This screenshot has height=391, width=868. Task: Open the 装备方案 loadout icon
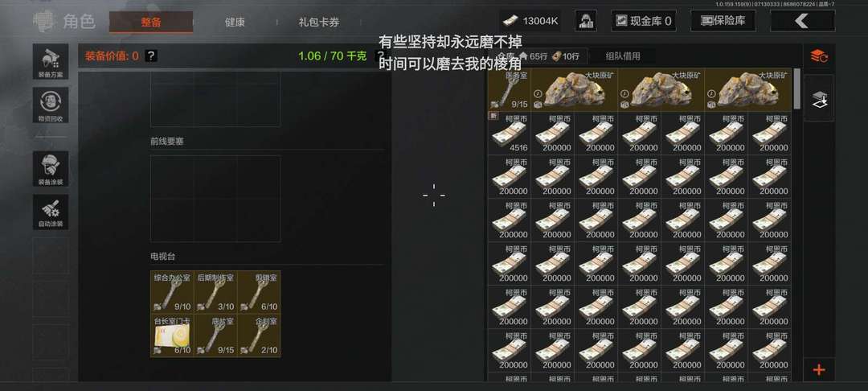click(51, 61)
